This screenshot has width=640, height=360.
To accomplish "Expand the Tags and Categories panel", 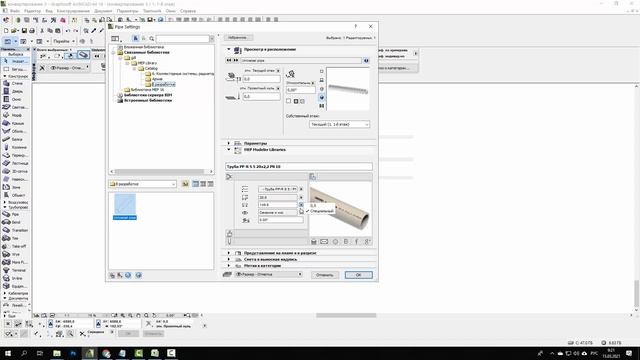I will pos(229,266).
